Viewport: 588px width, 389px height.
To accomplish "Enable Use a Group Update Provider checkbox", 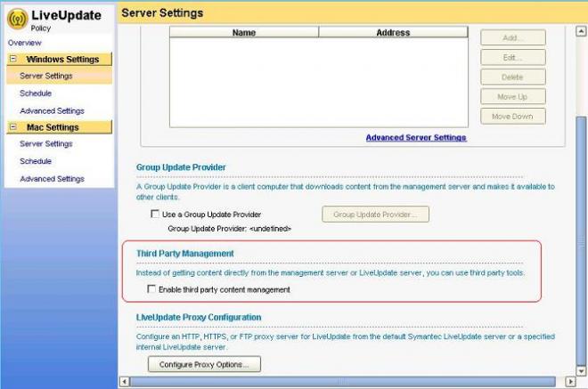I will pyautogui.click(x=154, y=214).
